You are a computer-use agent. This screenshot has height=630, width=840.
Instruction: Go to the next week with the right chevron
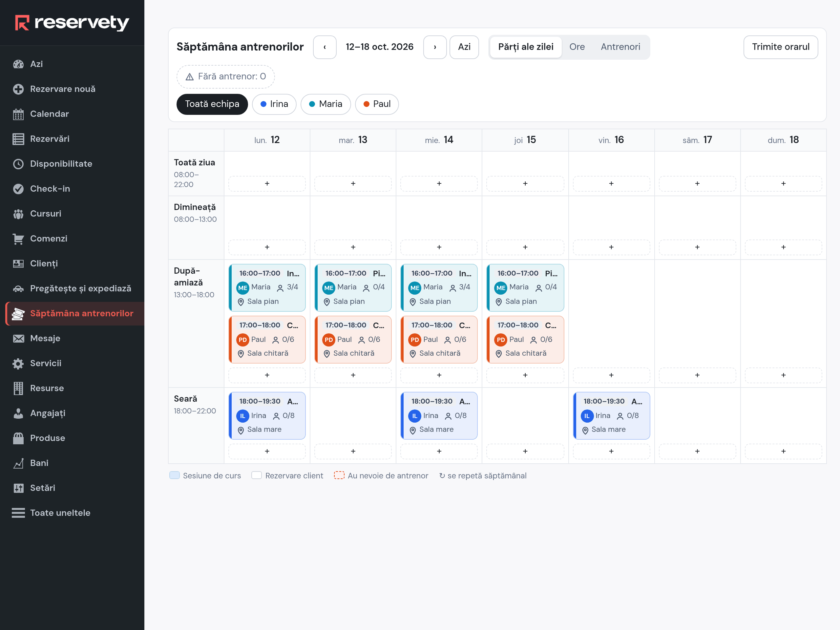click(x=435, y=47)
